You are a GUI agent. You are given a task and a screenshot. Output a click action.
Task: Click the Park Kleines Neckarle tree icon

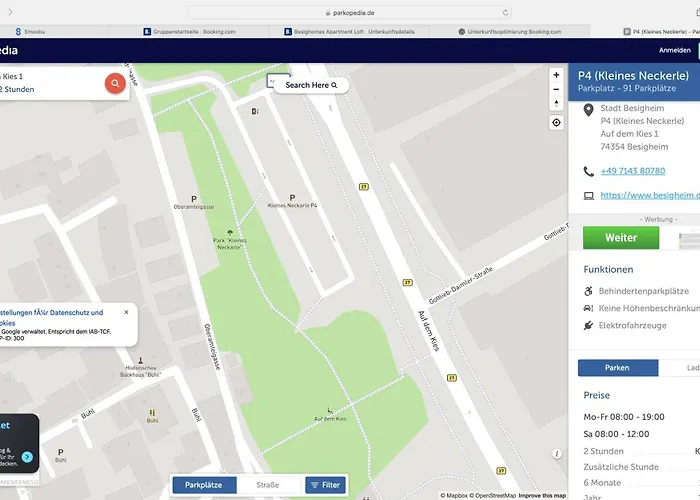tap(230, 233)
